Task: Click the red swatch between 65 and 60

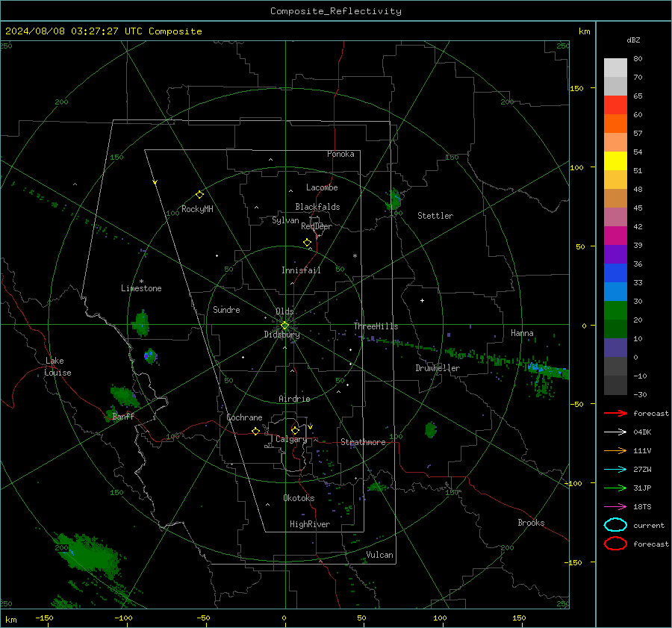Action: coord(615,105)
